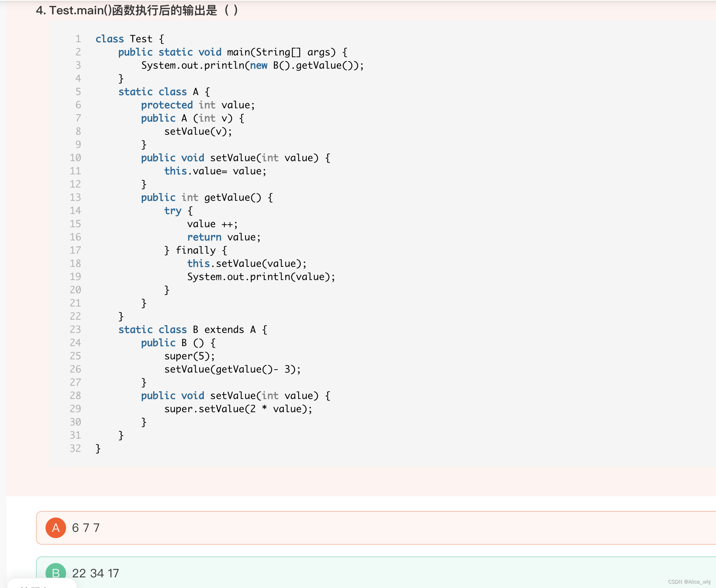Select answer option A '6 7 7'

[x=376, y=528]
